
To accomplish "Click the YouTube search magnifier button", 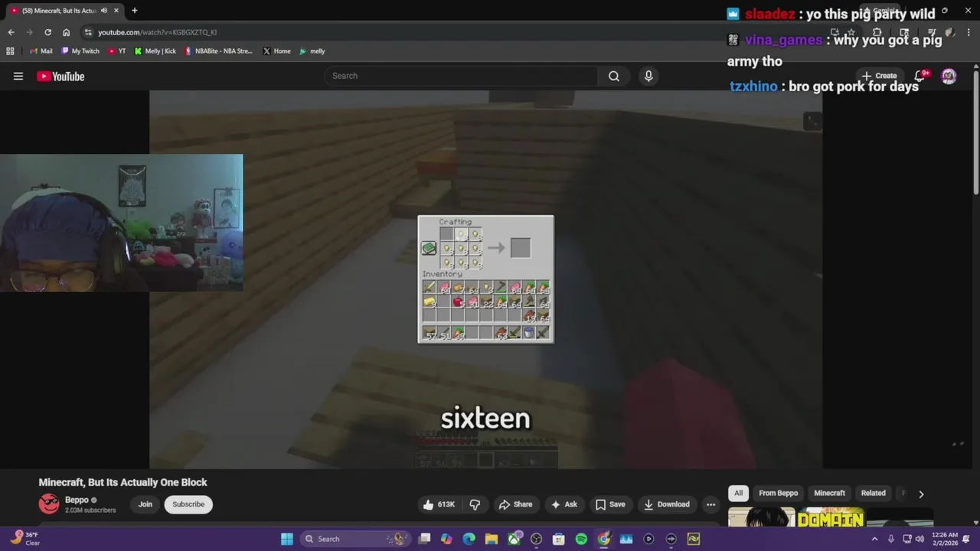I will pyautogui.click(x=614, y=76).
